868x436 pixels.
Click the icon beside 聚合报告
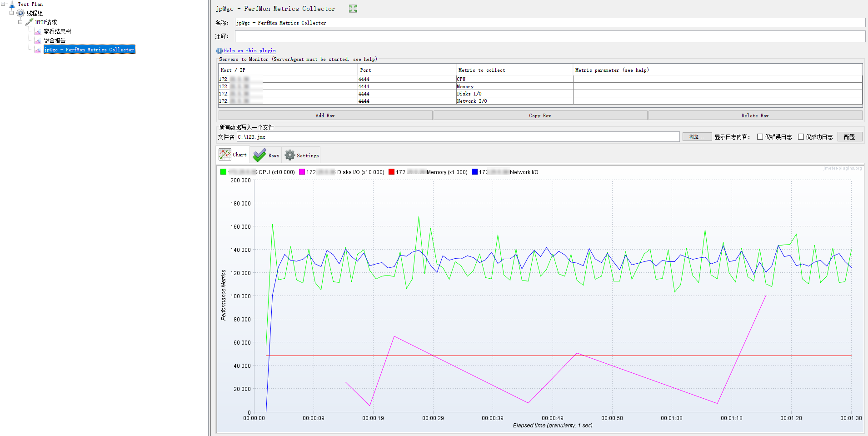[x=38, y=40]
